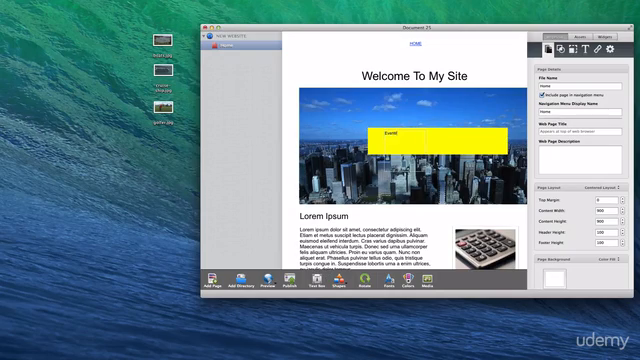Viewport: 640px width, 360px height.
Task: Click the Rotate green arrow icon
Action: click(x=364, y=279)
